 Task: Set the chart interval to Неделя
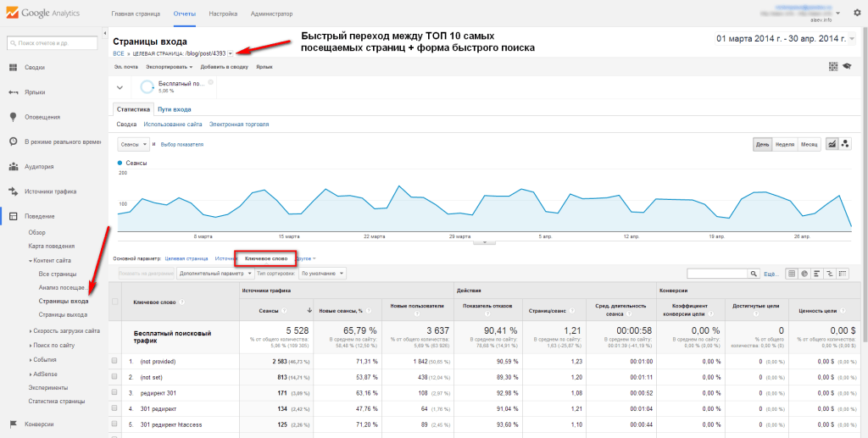(x=785, y=145)
